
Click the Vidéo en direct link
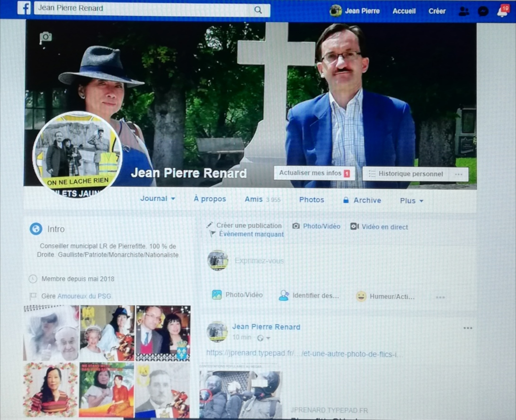pyautogui.click(x=385, y=227)
